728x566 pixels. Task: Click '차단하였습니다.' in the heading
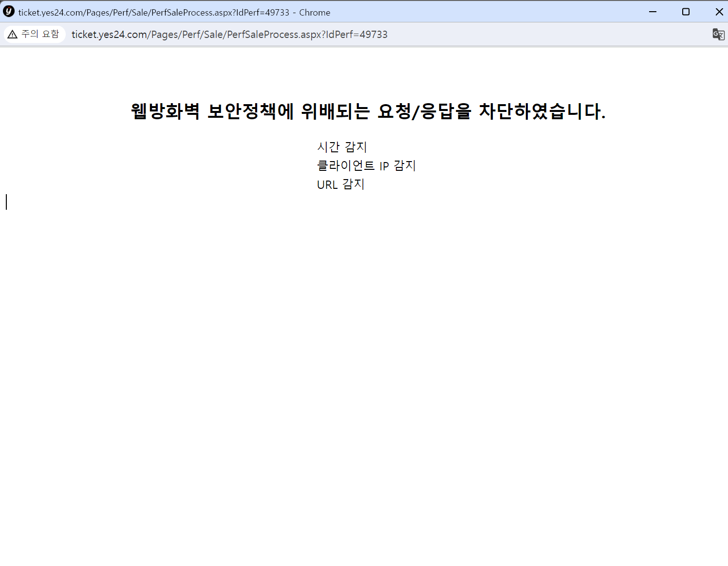click(542, 111)
